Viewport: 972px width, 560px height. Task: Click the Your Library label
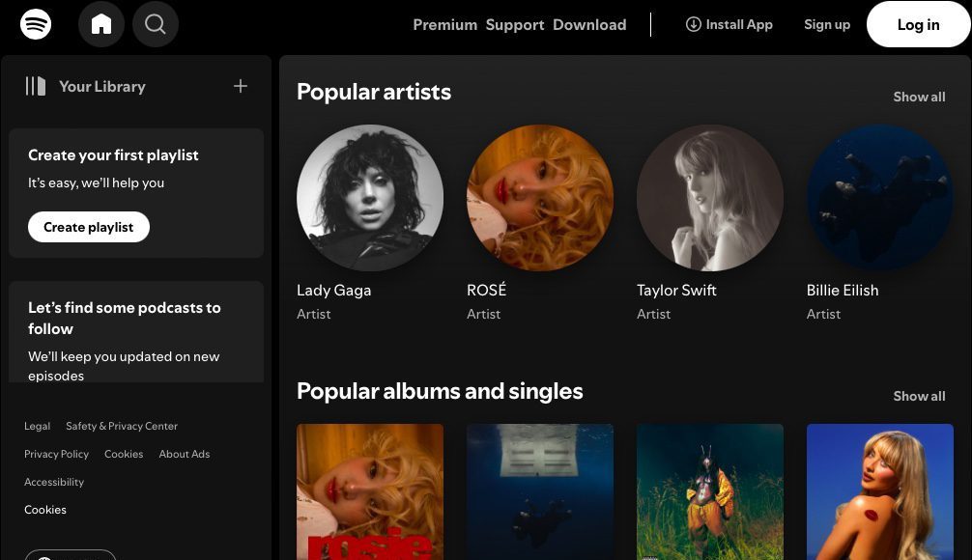pyautogui.click(x=102, y=86)
